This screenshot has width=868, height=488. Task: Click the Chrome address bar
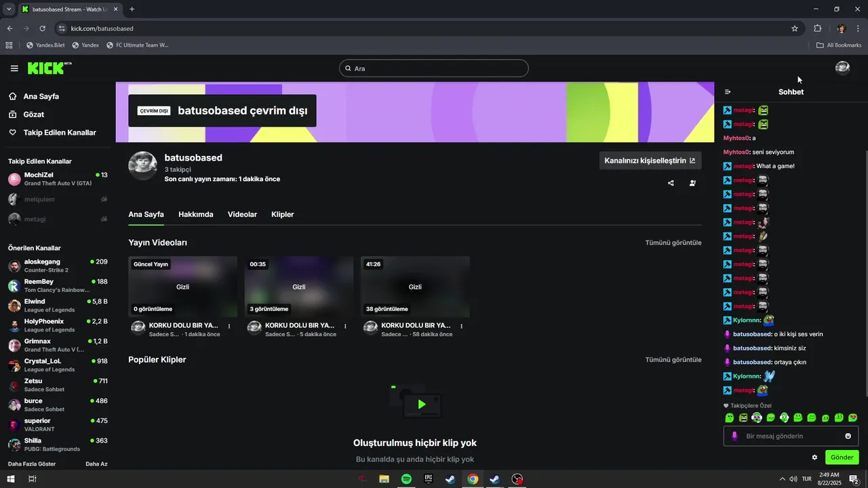coord(427,28)
